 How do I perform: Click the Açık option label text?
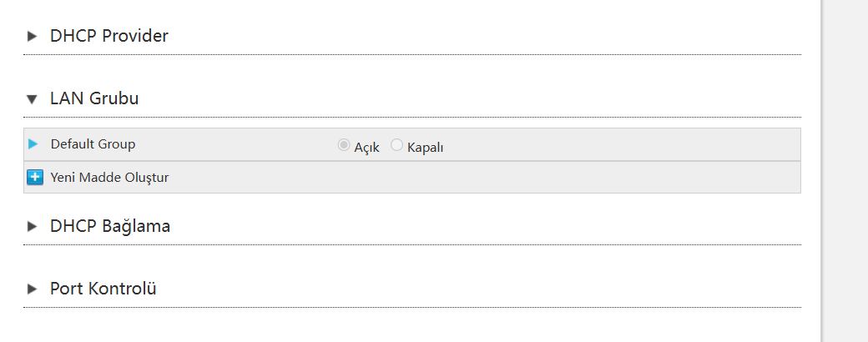click(x=367, y=147)
